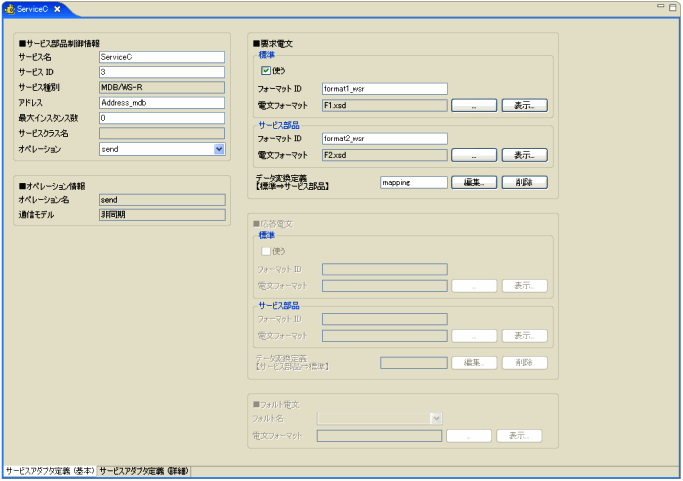This screenshot has height=481, width=683.
Task: Open the オペレーション dropdown showing send
Action: [218, 149]
